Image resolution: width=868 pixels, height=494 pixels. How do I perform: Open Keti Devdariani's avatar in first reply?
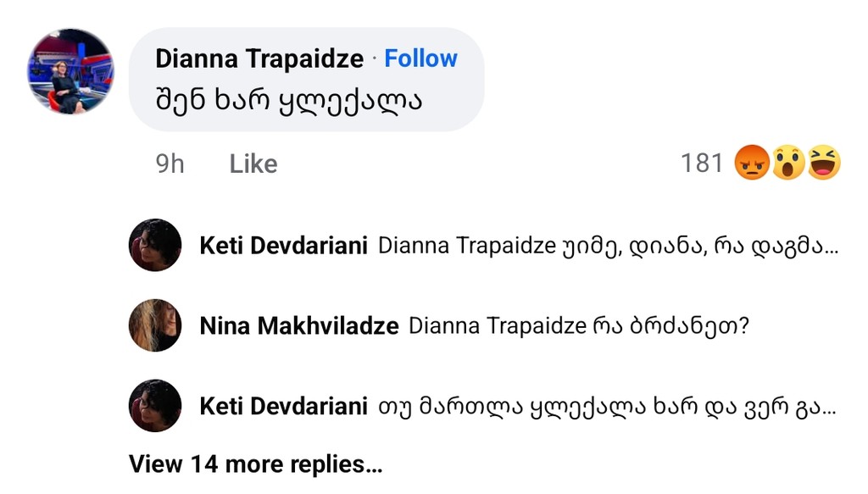155,246
